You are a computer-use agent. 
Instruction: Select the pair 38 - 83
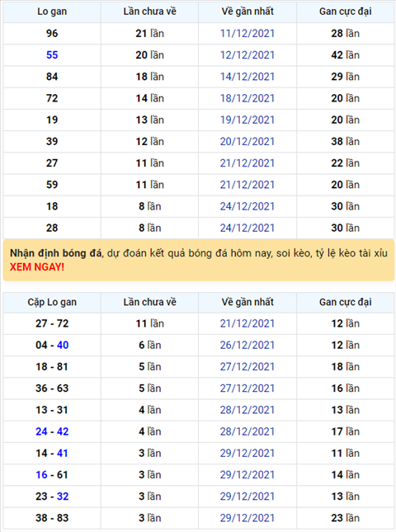pyautogui.click(x=52, y=518)
